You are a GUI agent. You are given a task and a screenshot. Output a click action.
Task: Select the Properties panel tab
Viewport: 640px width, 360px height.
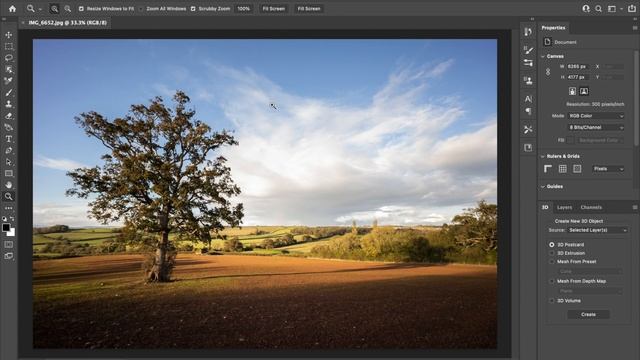[553, 28]
